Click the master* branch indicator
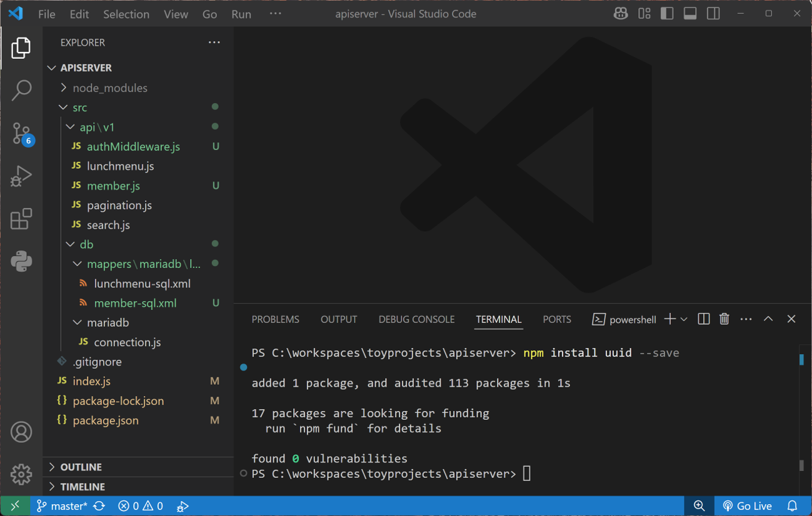 62,506
